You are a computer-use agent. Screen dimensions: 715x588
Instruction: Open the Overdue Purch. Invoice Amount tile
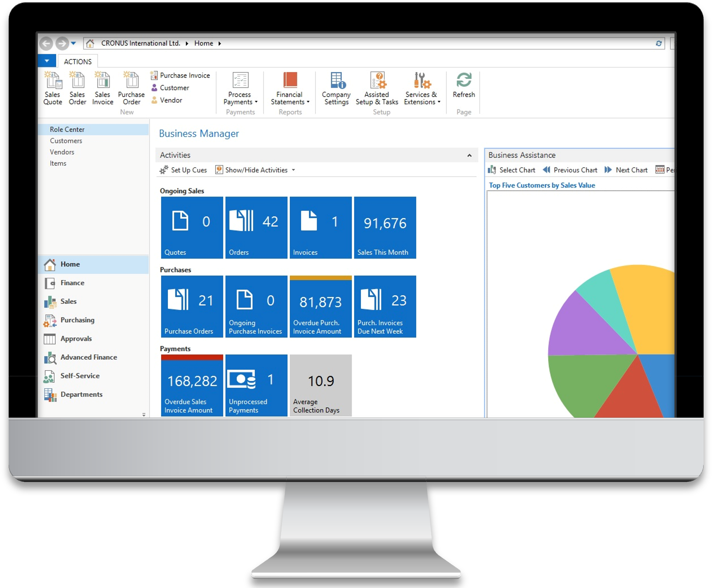[x=321, y=307]
